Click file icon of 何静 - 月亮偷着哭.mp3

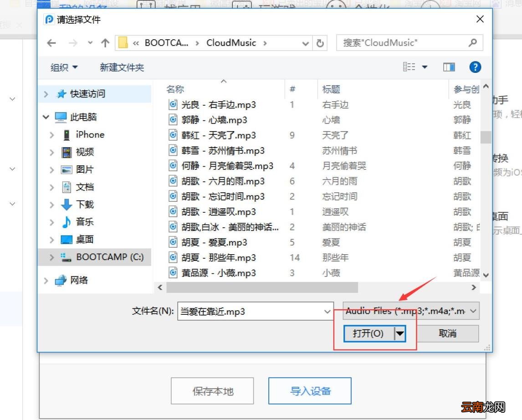[x=173, y=166]
